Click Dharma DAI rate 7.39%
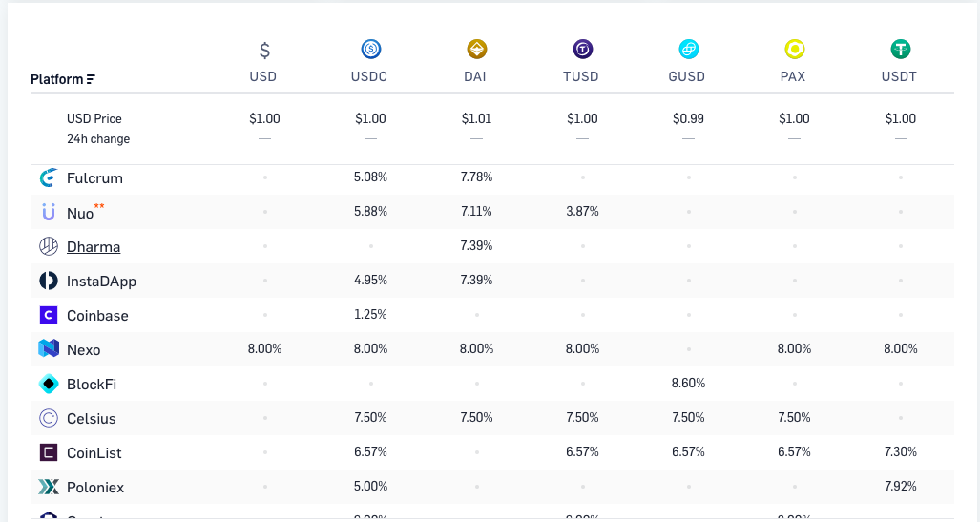The height and width of the screenshot is (522, 980). [477, 245]
